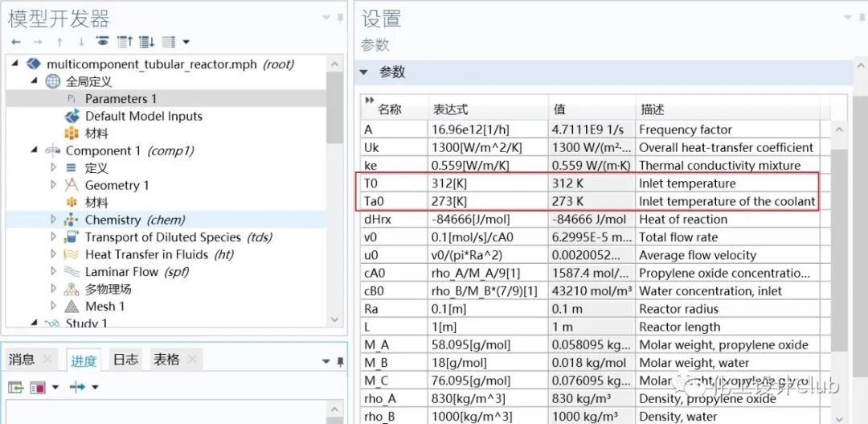
Task: Expand the 定义 node under Component 1
Action: [54, 167]
